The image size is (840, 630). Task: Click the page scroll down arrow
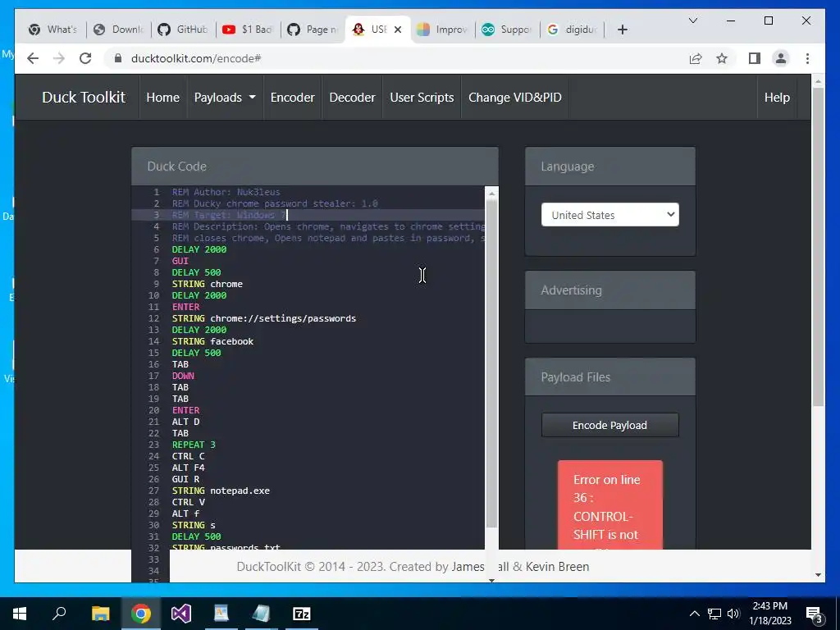pos(818,575)
